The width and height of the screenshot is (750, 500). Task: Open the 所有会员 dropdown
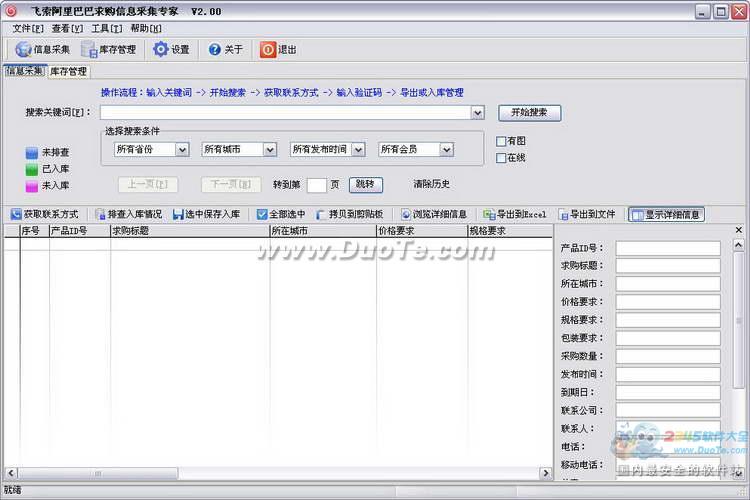pos(446,150)
